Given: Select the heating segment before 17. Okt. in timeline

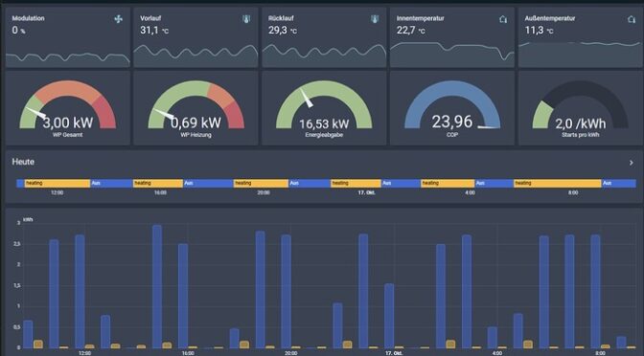Looking at the screenshot, I should (x=356, y=184).
